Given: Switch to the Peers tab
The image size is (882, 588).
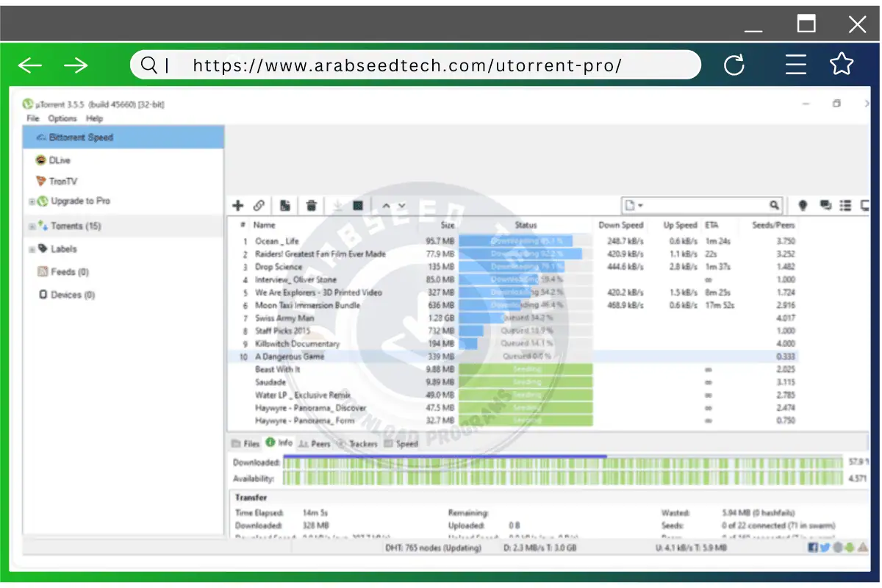Looking at the screenshot, I should 315,444.
